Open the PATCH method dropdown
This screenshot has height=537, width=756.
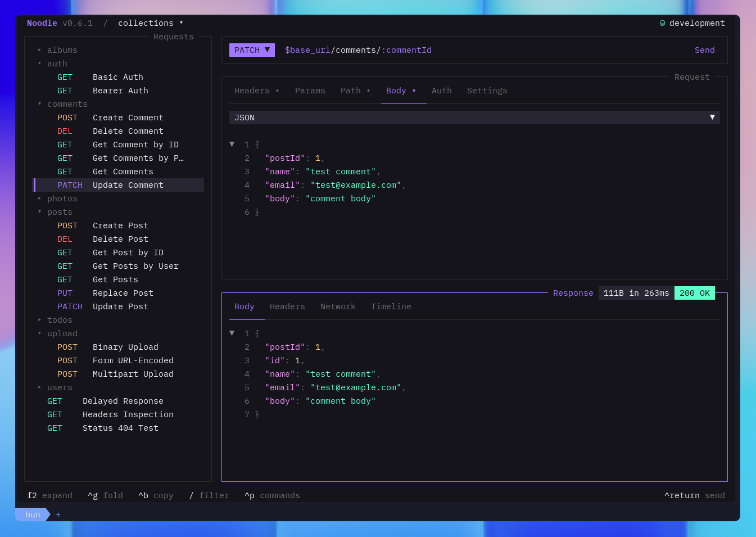pyautogui.click(x=252, y=50)
